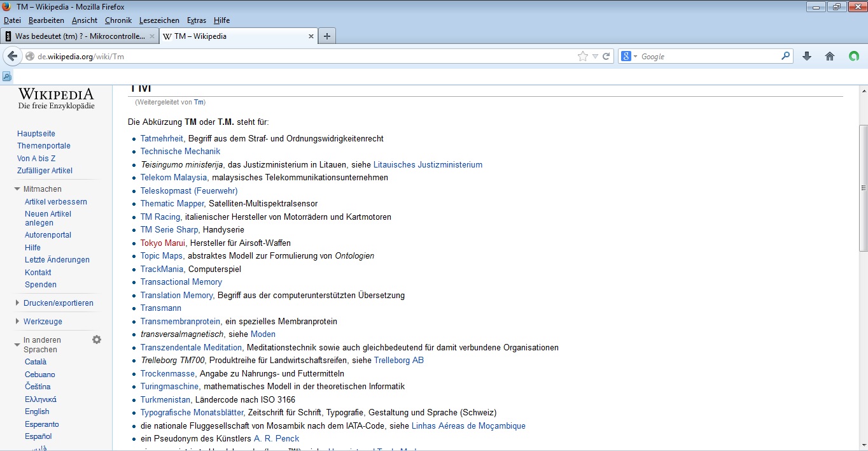Open the Bearbeiten menu
Image resolution: width=868 pixels, height=451 pixels.
point(46,20)
